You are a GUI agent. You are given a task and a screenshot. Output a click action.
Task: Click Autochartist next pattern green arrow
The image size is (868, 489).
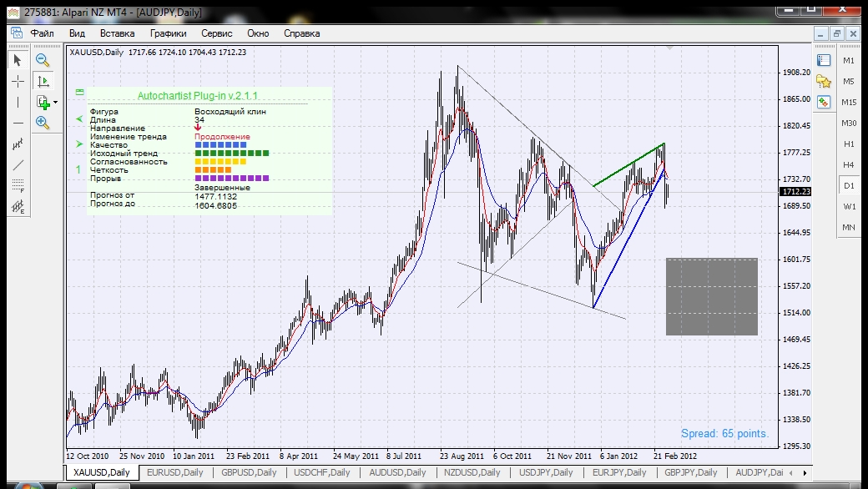coord(79,144)
